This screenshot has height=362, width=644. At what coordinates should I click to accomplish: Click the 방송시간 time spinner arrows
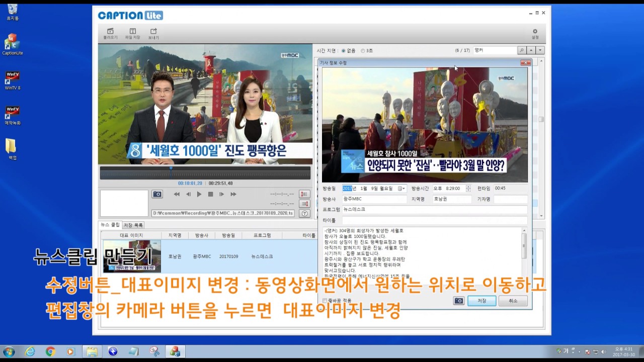pyautogui.click(x=468, y=189)
